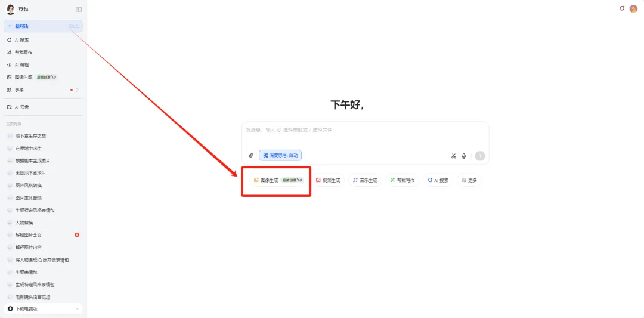
Task: Click the 豆包 avatar logo in sidebar
Action: pos(10,9)
